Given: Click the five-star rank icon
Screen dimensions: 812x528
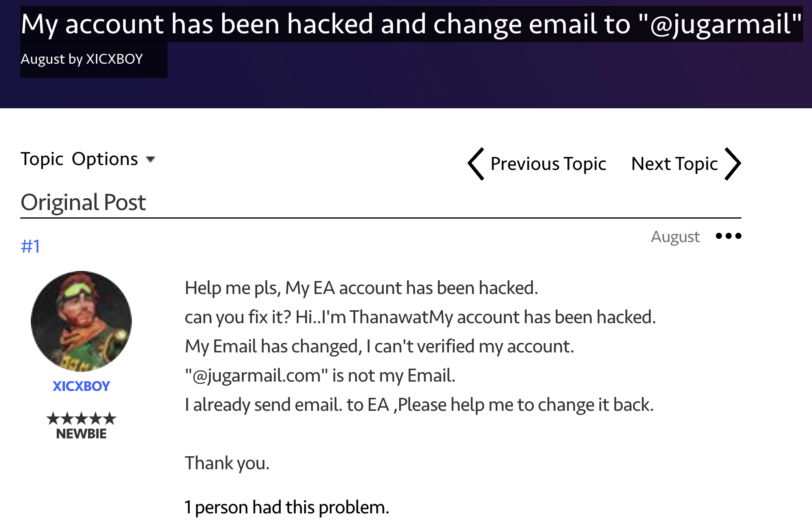Looking at the screenshot, I should pos(81,418).
